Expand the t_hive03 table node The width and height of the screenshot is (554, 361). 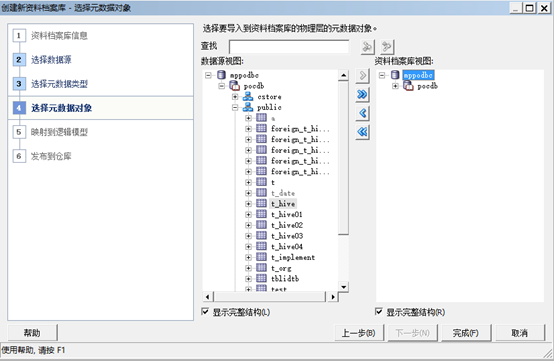[248, 236]
